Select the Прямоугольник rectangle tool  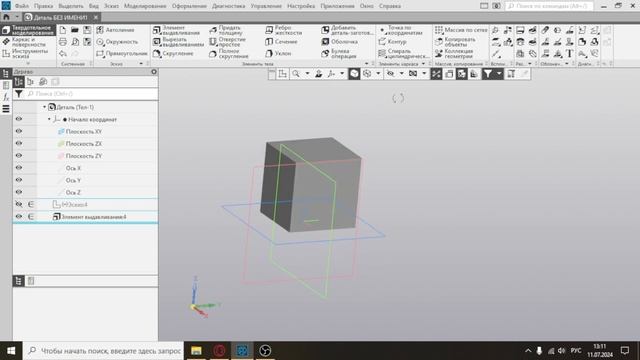click(x=122, y=53)
